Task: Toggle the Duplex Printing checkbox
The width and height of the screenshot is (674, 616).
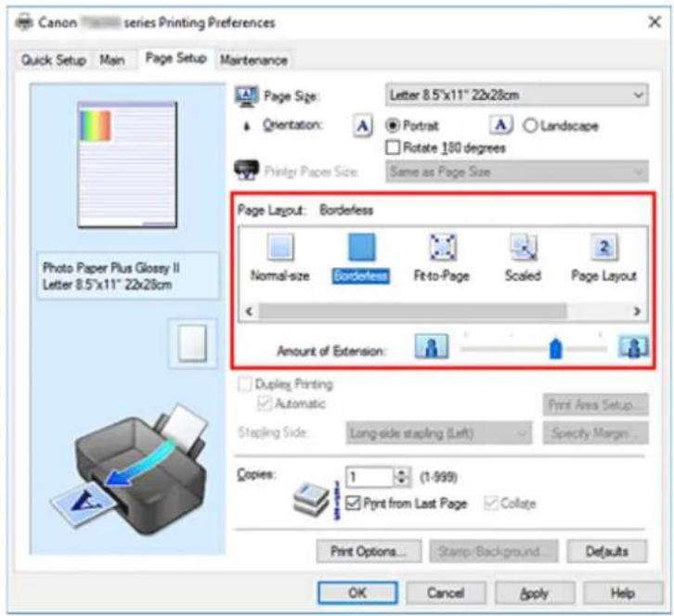Action: (x=244, y=383)
